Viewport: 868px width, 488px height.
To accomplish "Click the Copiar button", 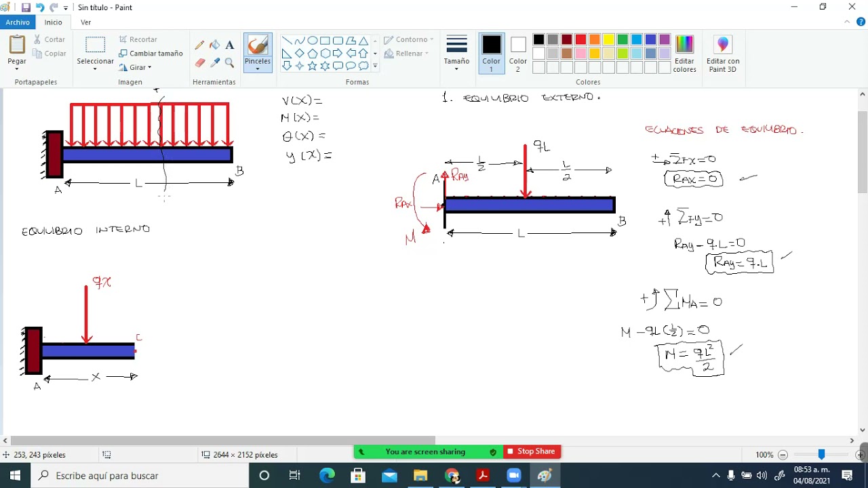I will tap(50, 54).
